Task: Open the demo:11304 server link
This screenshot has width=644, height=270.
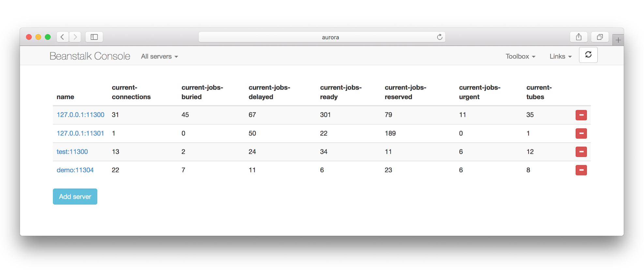Action: pos(75,170)
